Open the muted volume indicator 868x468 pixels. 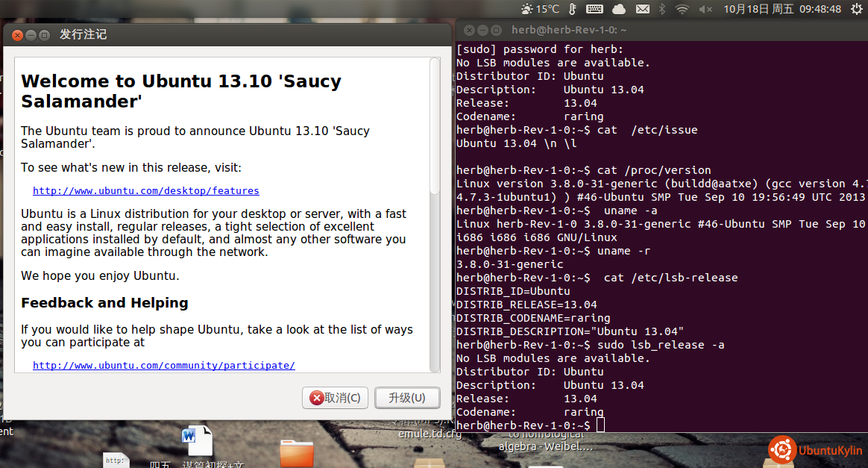(x=705, y=9)
